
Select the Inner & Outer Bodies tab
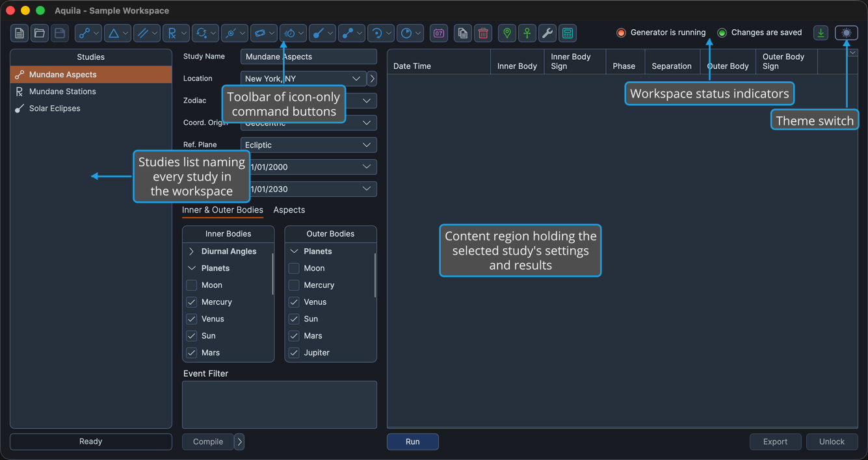pos(222,210)
